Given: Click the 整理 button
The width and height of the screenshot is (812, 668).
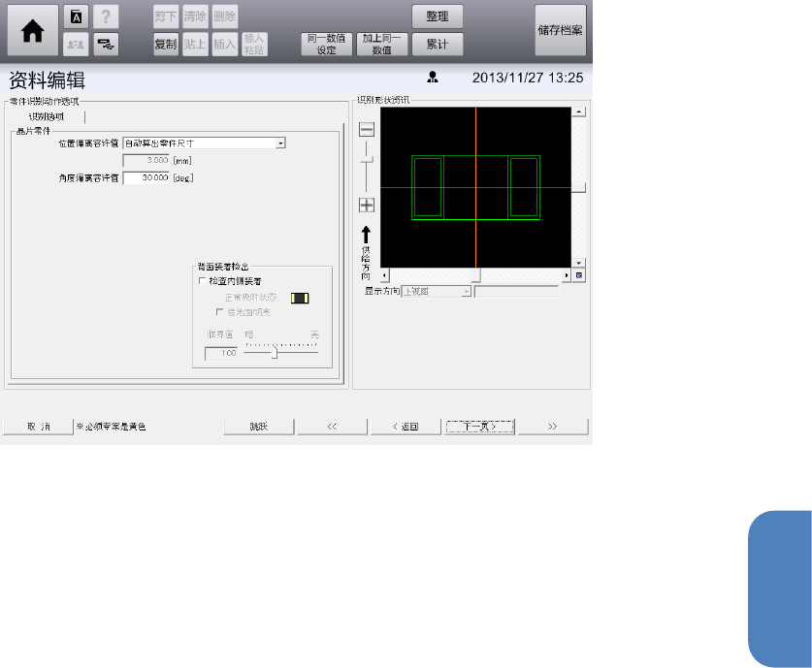Looking at the screenshot, I should [438, 16].
